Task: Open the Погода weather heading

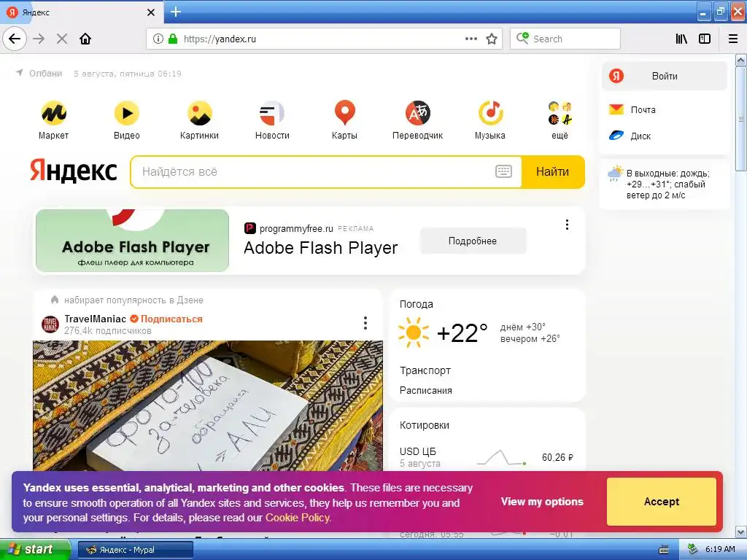Action: 417,304
